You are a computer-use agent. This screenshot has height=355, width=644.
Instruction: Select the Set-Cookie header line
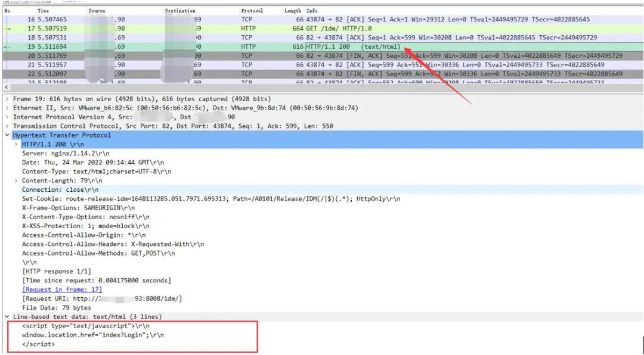point(211,198)
